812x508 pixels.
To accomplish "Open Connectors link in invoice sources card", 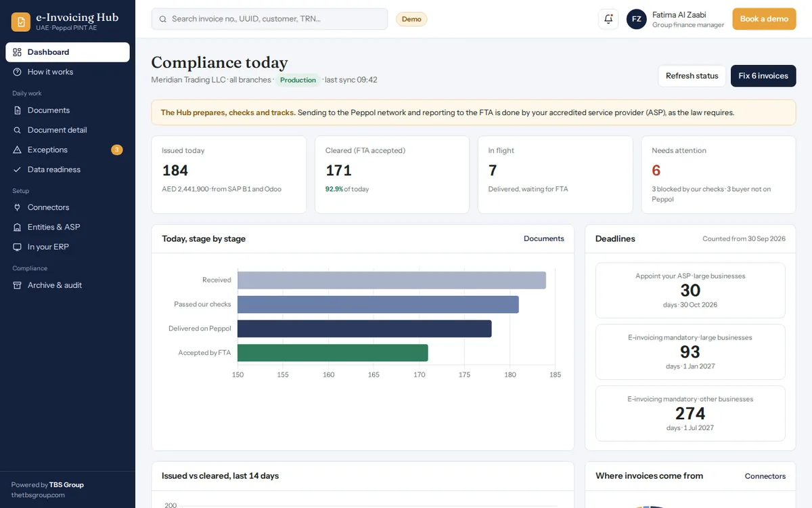I will [765, 476].
